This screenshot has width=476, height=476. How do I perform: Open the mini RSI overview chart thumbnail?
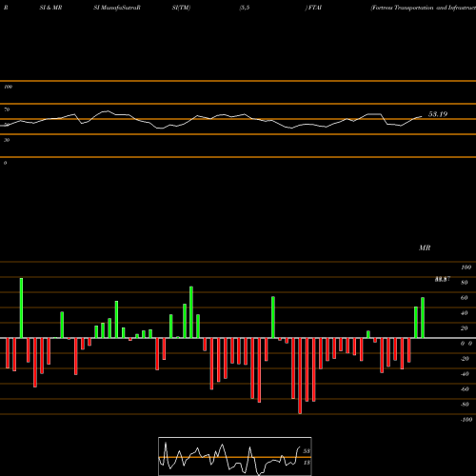point(235,456)
